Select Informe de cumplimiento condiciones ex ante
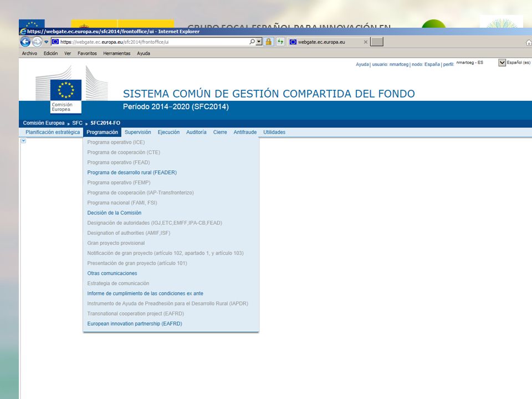The width and height of the screenshot is (532, 399). click(145, 294)
